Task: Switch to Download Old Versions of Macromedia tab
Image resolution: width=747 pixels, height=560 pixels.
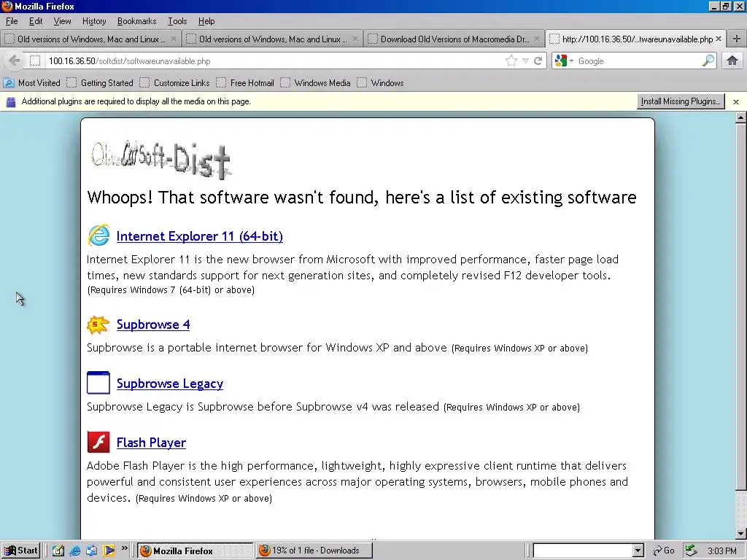Action: click(x=454, y=39)
